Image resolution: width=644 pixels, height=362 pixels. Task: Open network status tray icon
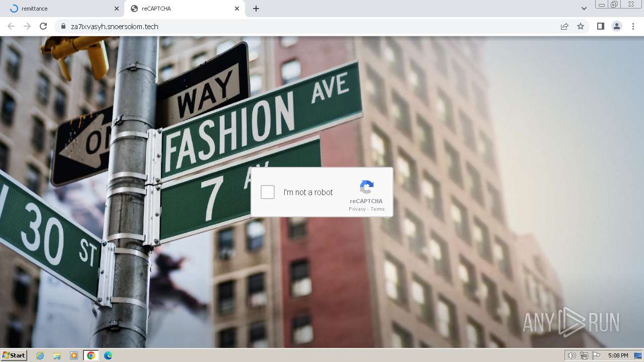[x=584, y=355]
